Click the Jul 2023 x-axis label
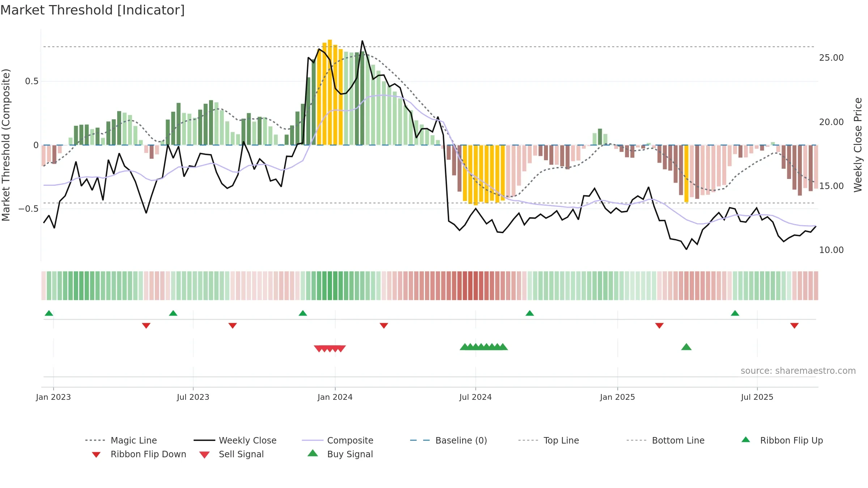 193,397
